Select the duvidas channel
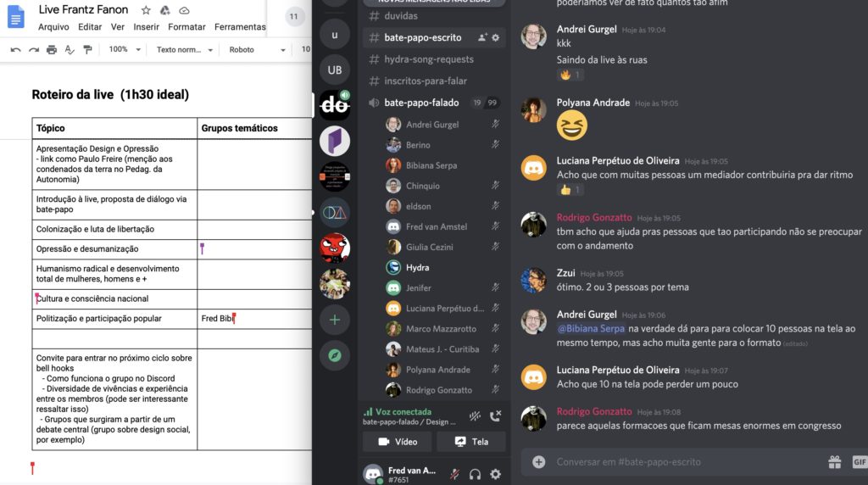 434,16
